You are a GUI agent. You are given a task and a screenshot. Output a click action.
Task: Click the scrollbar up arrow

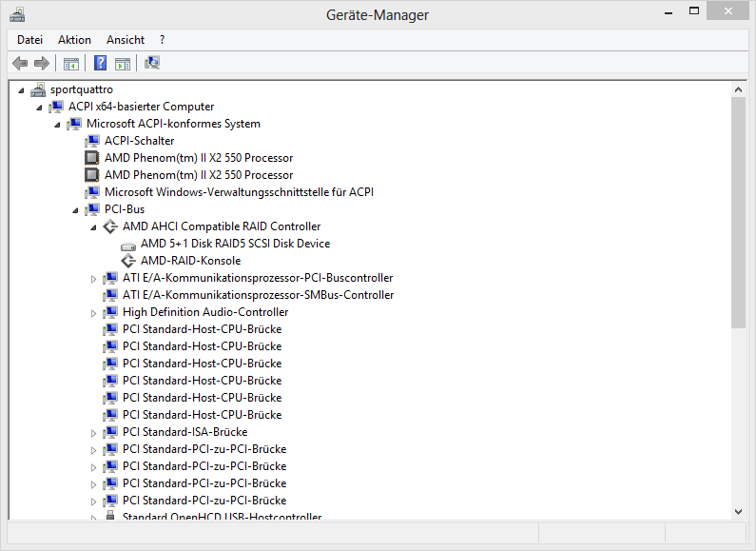click(738, 89)
